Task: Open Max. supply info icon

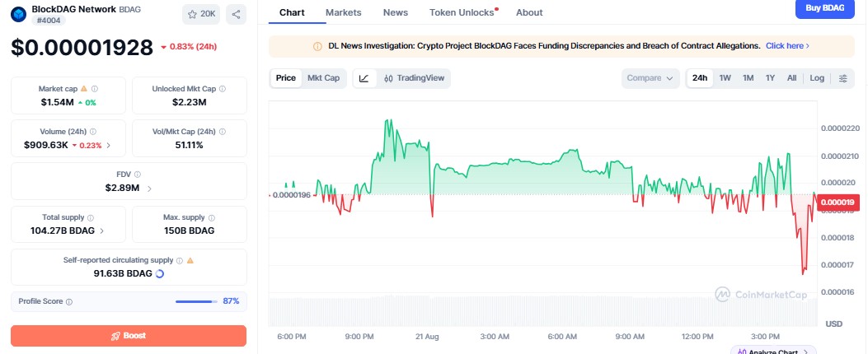Action: [x=212, y=218]
